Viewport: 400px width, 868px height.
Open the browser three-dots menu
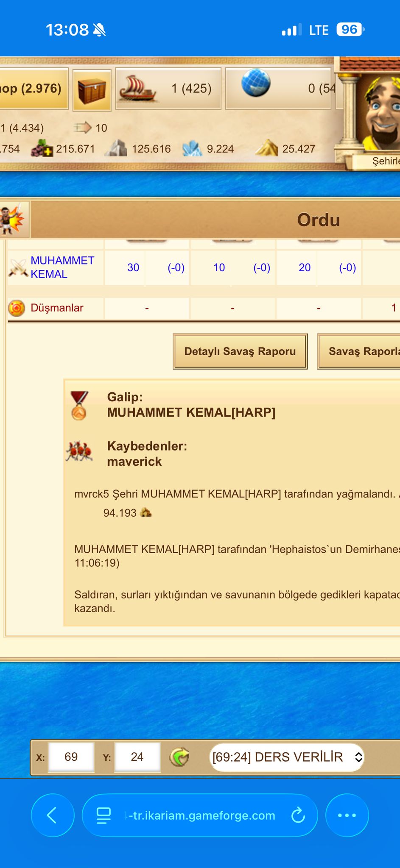point(347,815)
